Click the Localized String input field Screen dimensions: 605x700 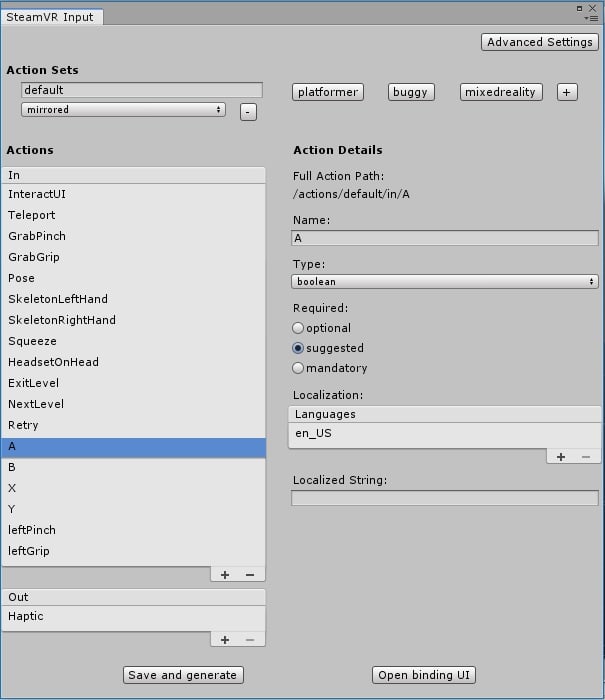444,498
